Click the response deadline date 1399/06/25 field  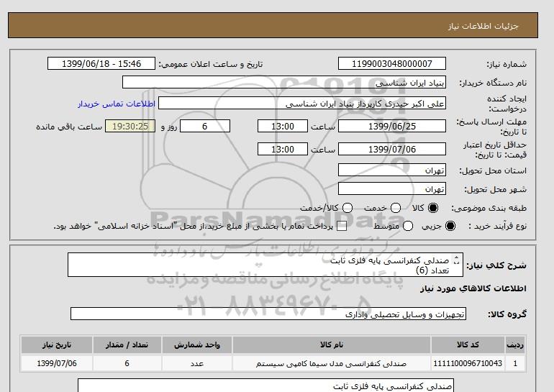[392, 126]
